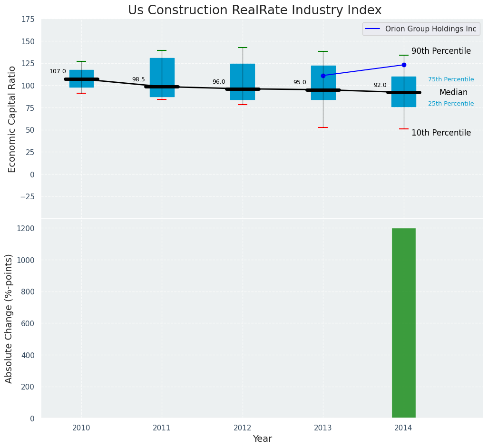Click the 92.0 median value label
Viewport: 488px width, 448px height.
coord(380,86)
